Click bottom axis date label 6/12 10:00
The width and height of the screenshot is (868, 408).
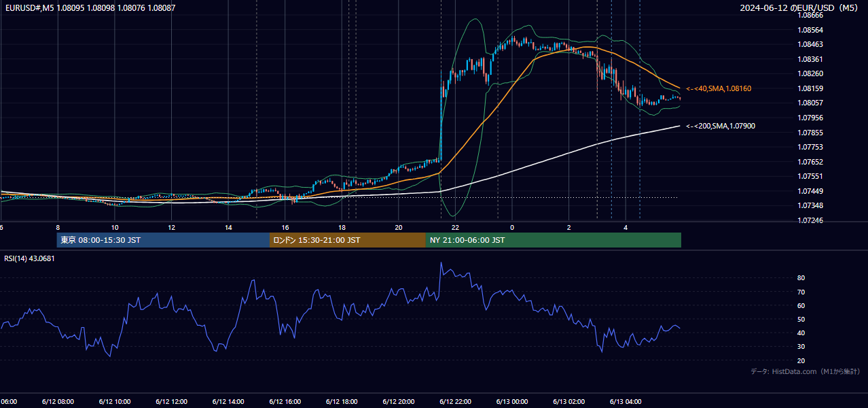pyautogui.click(x=115, y=401)
